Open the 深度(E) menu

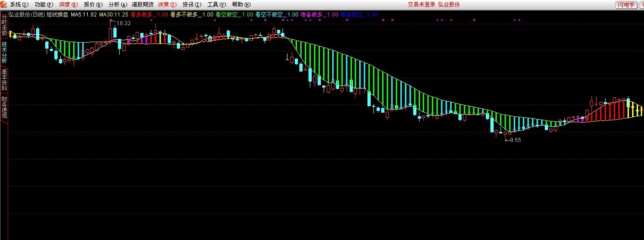coord(69,5)
